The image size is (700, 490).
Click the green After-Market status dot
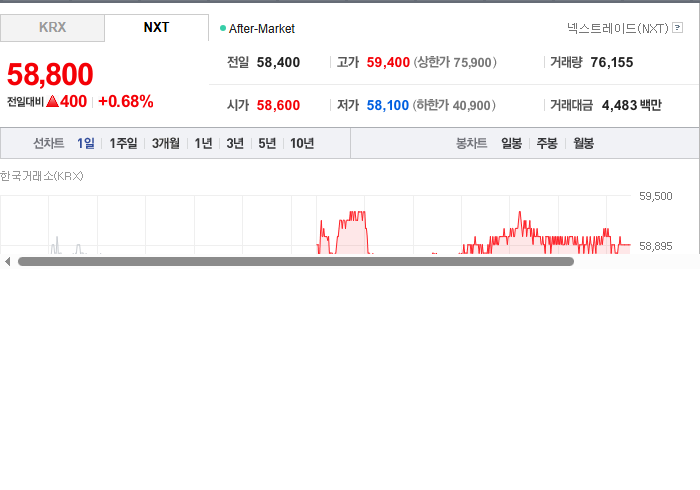point(223,28)
